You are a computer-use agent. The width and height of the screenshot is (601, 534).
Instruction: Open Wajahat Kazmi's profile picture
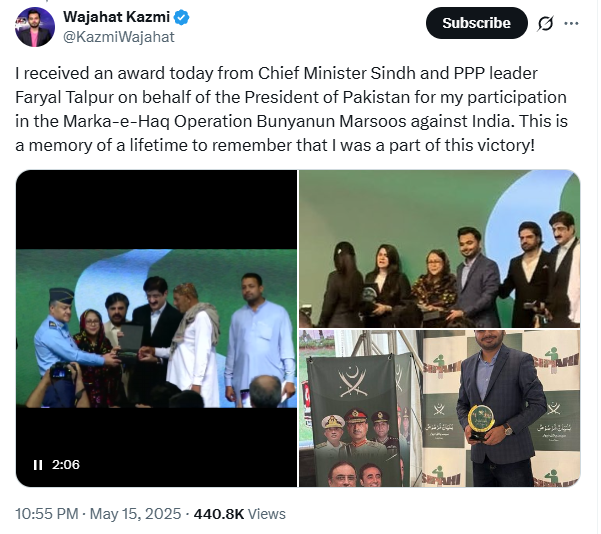(35, 27)
